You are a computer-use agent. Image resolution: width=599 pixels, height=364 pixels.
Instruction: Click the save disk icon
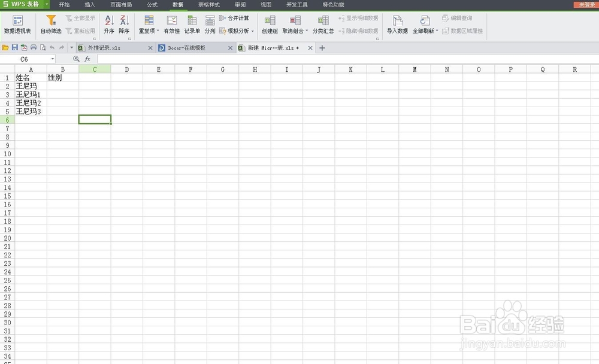[15, 48]
